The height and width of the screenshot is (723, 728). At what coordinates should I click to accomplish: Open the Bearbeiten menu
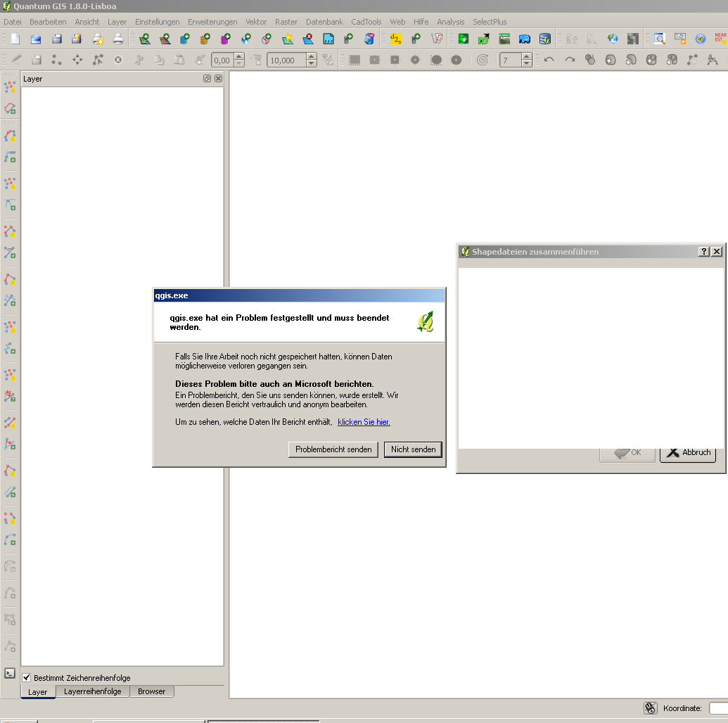(48, 22)
